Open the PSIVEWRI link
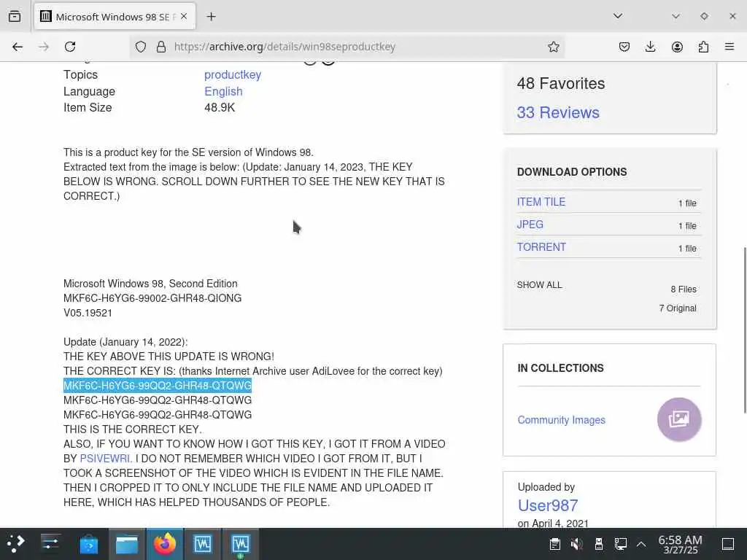Screen dimensions: 747x560 pos(106,459)
